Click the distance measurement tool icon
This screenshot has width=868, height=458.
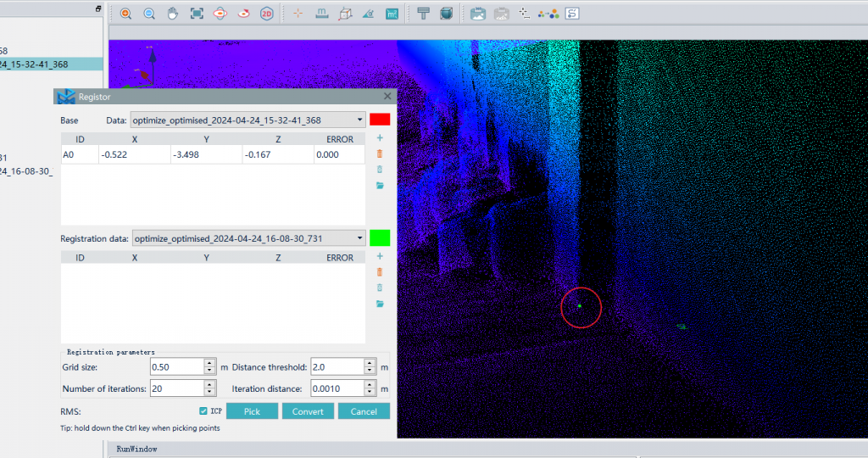[x=322, y=14]
